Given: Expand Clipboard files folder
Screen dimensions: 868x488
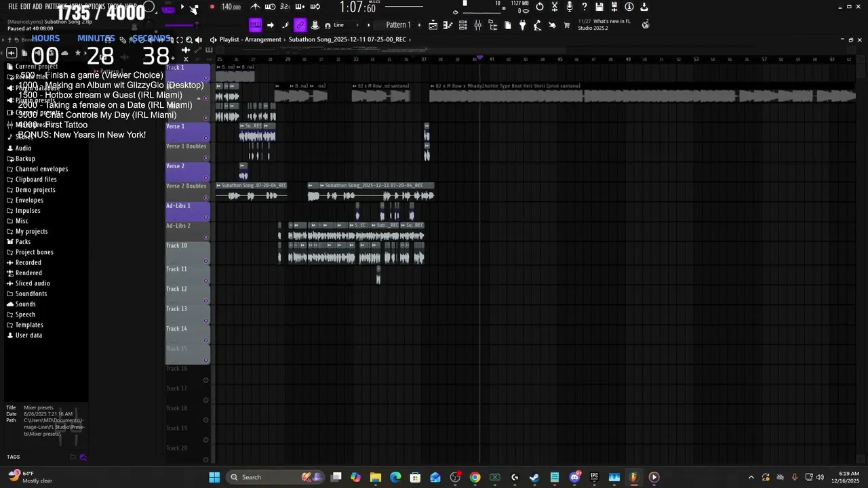Looking at the screenshot, I should (x=36, y=180).
